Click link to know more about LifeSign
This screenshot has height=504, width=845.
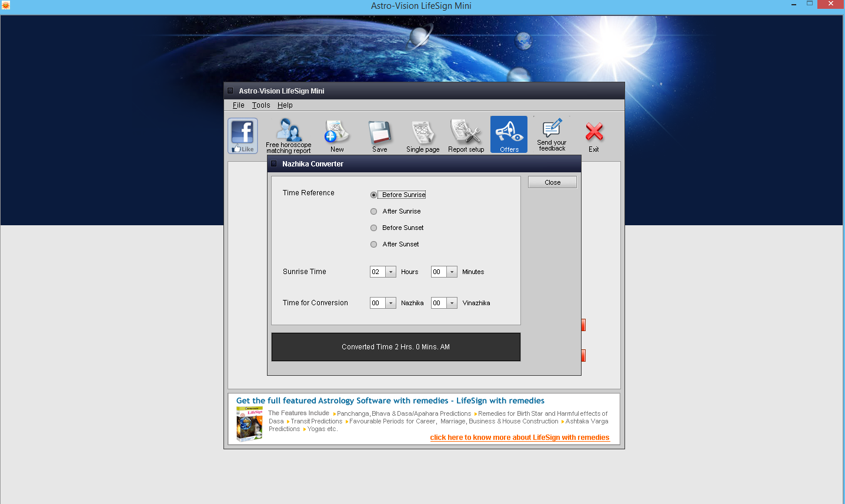point(520,438)
